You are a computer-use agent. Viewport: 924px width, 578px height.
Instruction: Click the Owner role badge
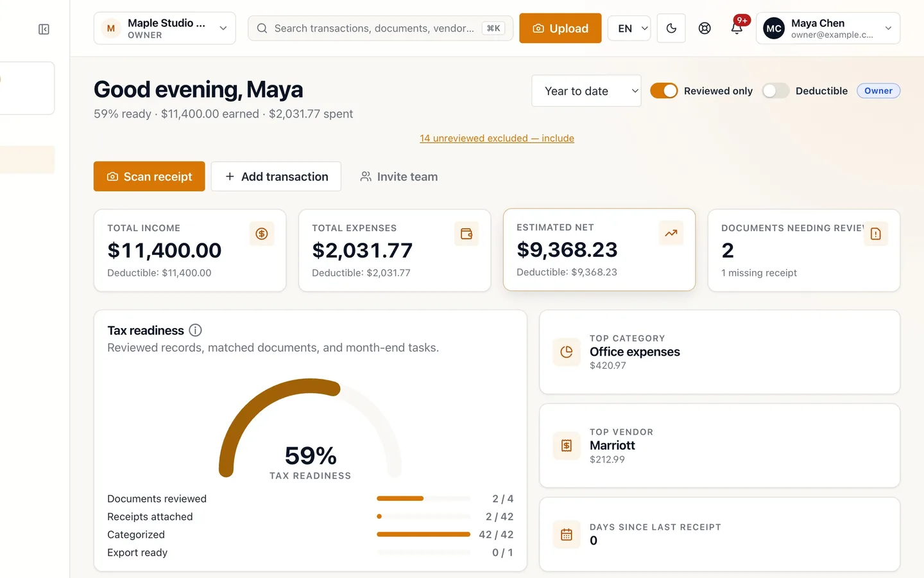pos(878,91)
